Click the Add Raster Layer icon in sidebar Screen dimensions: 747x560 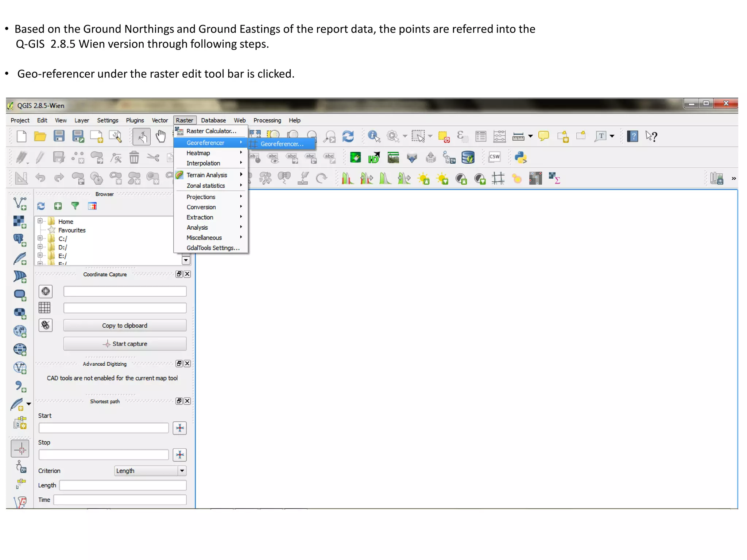(20, 222)
